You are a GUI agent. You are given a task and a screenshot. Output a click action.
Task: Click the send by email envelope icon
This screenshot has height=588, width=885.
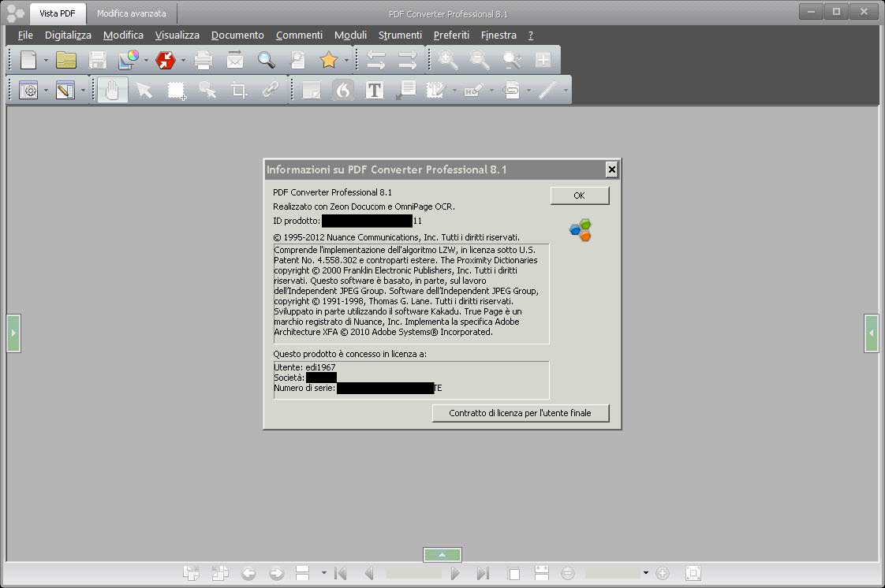[235, 60]
